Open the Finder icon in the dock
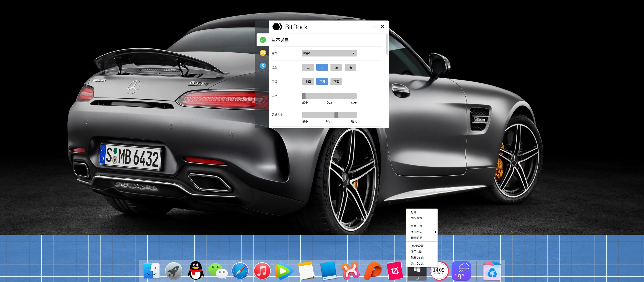The image size is (644, 282). point(152,271)
